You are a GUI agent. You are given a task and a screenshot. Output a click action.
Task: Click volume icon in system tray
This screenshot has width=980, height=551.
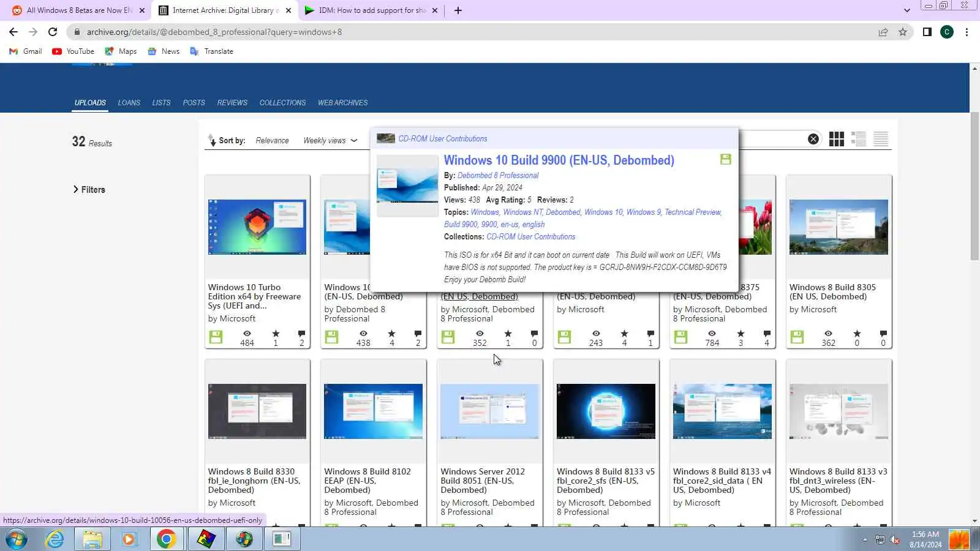click(895, 540)
